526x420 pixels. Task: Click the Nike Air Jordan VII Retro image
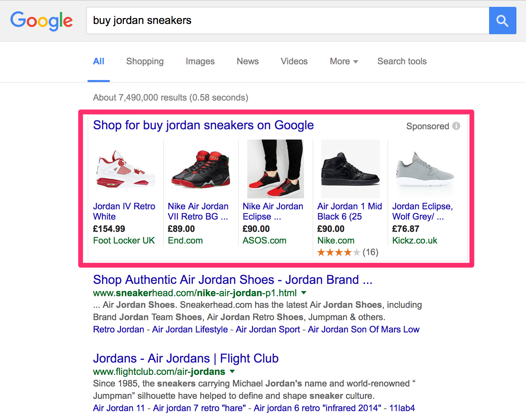pyautogui.click(x=201, y=169)
